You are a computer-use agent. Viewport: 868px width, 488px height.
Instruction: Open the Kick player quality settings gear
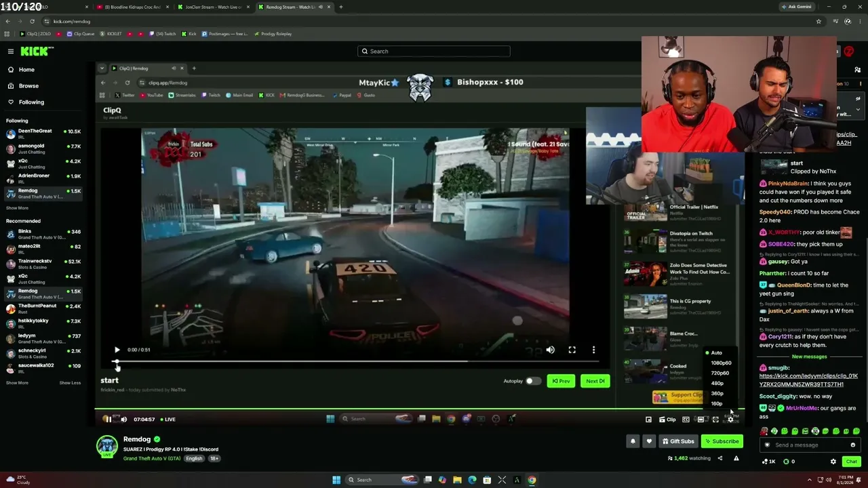click(730, 420)
